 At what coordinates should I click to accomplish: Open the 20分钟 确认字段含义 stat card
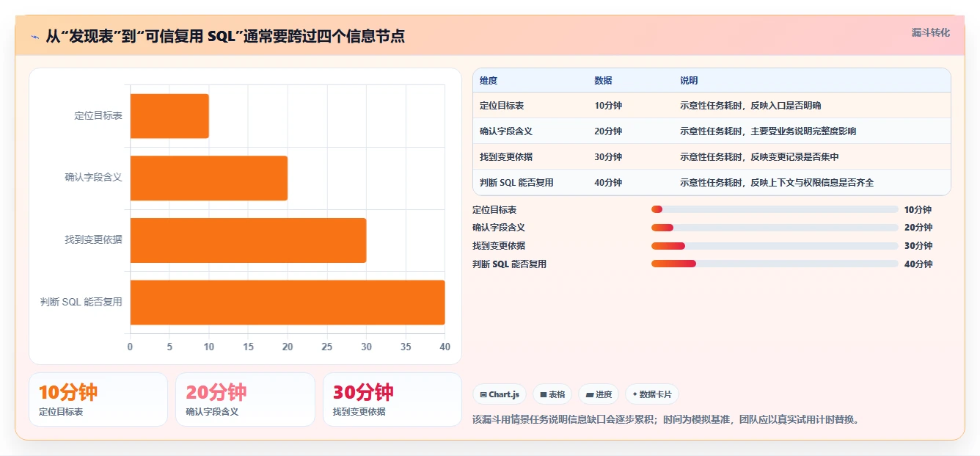[245, 399]
